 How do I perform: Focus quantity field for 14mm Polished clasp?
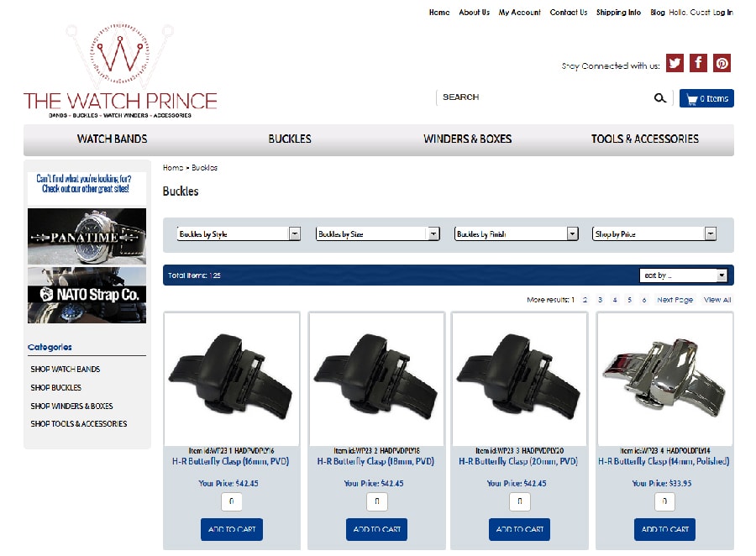(664, 501)
